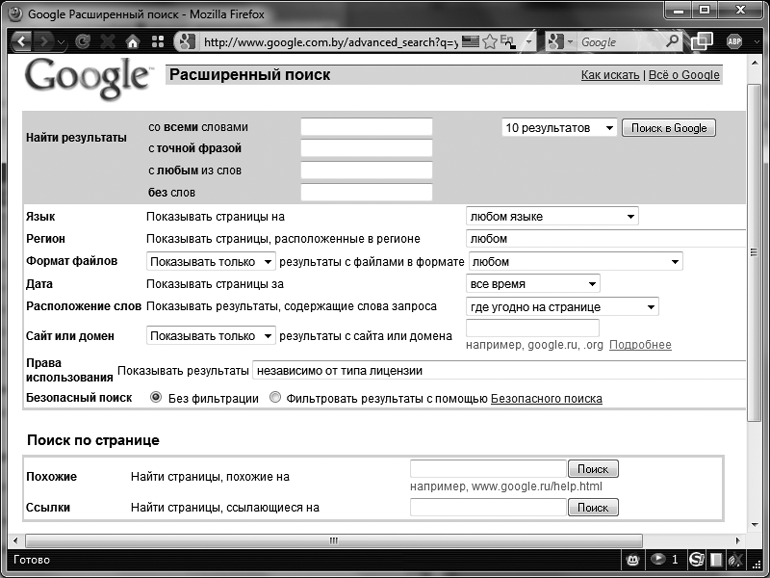Viewport: 770px width, 578px height.
Task: Click the browser Back arrow button
Action: click(22, 42)
